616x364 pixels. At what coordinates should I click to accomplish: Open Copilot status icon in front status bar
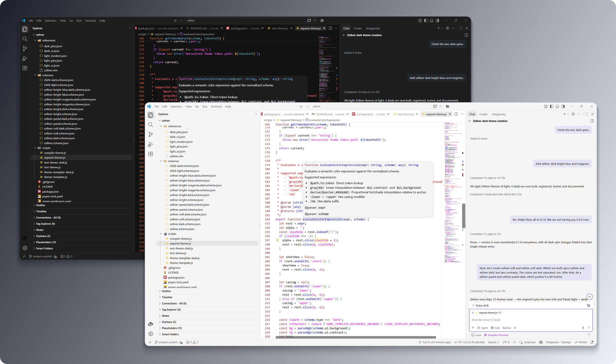541,342
